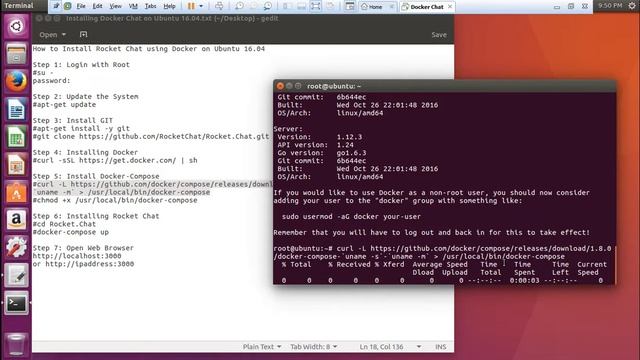Image resolution: width=640 pixels, height=360 pixels.
Task: Click root@ubuntu terminal title bar
Action: click(444, 86)
